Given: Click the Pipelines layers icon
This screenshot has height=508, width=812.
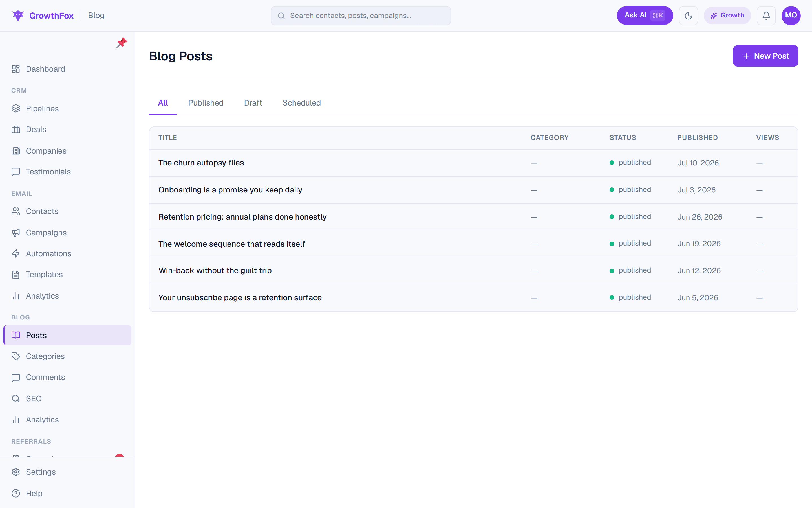Looking at the screenshot, I should pos(16,109).
